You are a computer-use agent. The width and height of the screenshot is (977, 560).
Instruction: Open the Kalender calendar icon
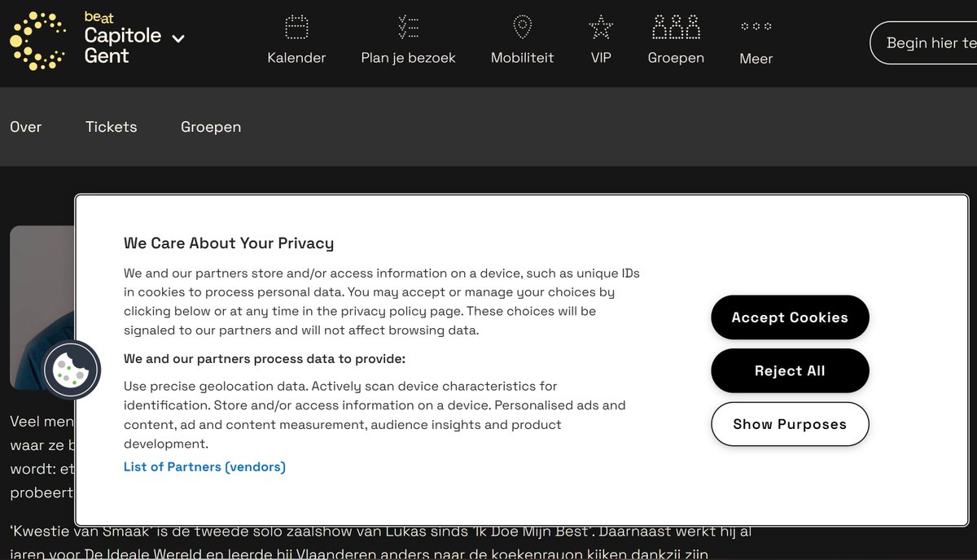click(x=296, y=28)
